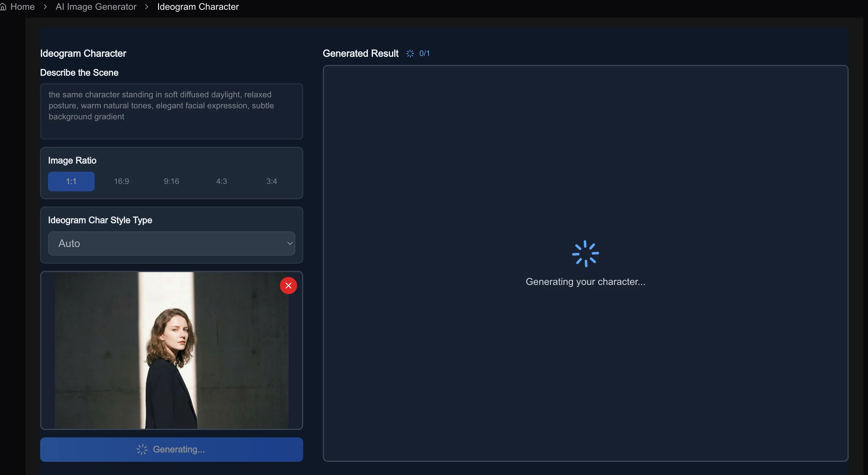Screen dimensions: 868x475
Task: Click spinner icon inside Generating button
Action: 142,449
